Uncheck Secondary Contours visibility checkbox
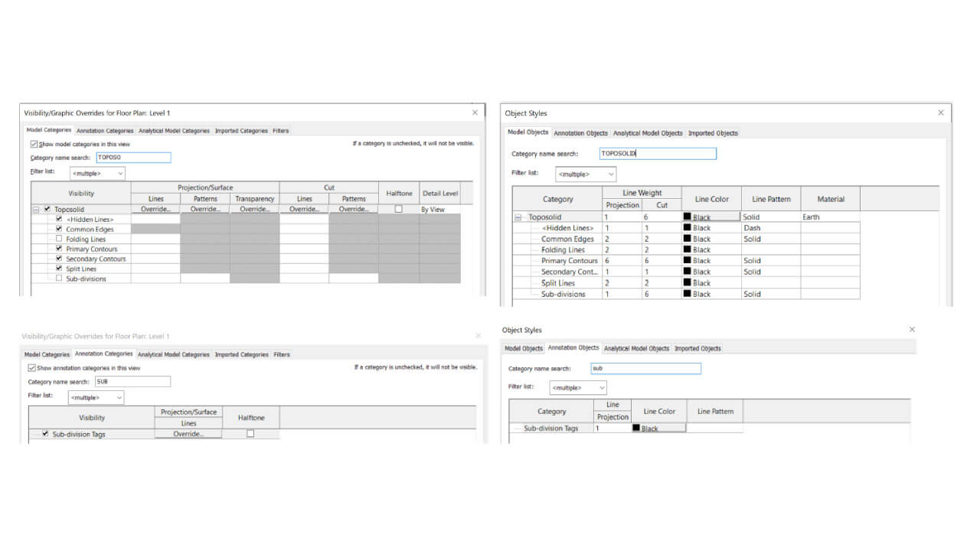Viewport: 980px width, 551px height. tap(59, 259)
